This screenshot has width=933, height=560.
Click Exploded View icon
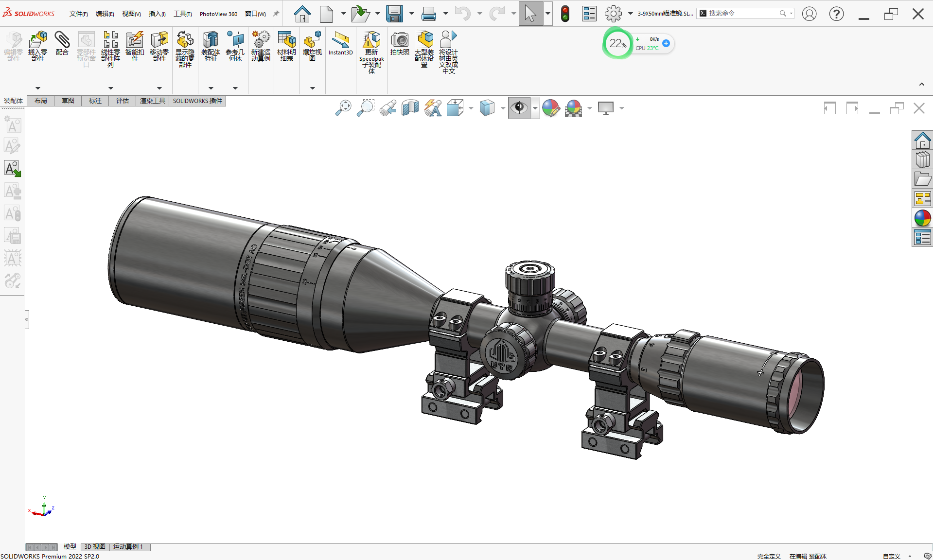312,46
